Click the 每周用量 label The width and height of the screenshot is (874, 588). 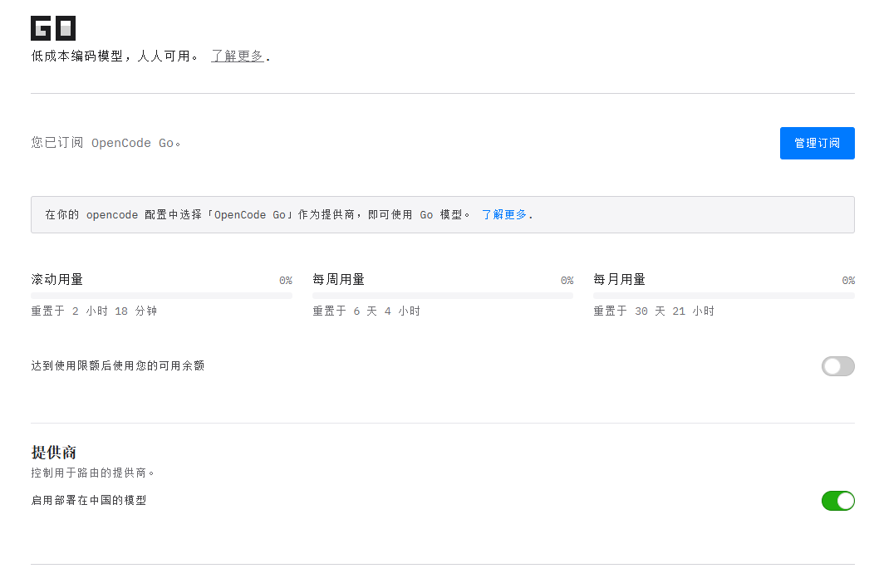338,279
